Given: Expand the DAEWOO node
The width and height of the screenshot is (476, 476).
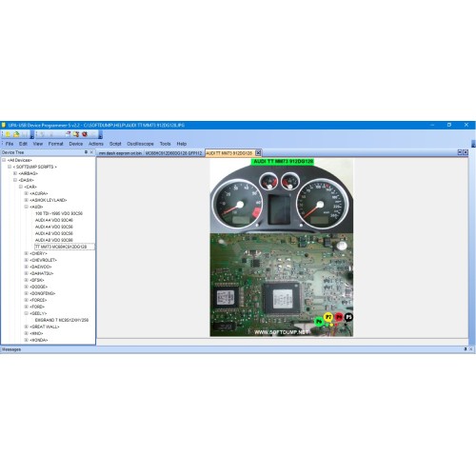Looking at the screenshot, I should coord(27,267).
